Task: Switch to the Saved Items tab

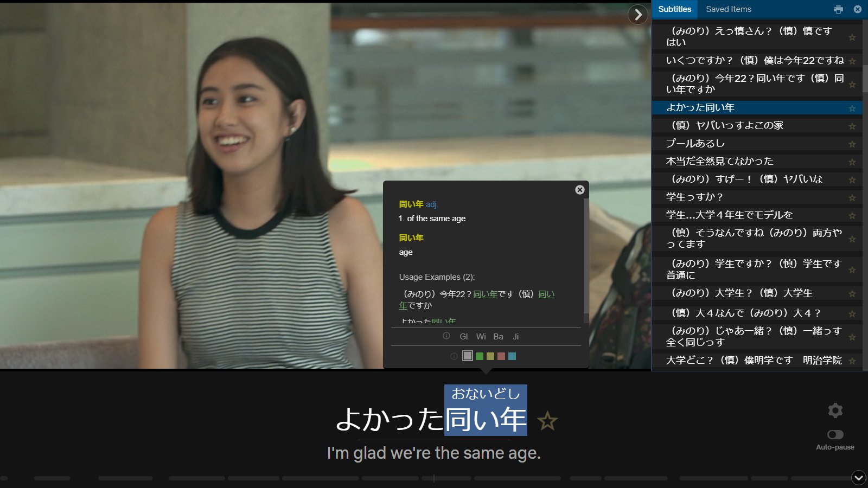Action: tap(728, 9)
